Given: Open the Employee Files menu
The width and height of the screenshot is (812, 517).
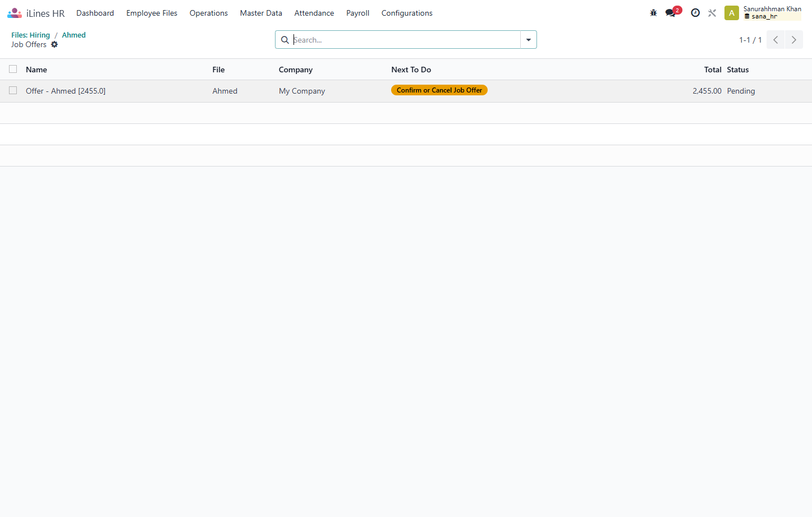Looking at the screenshot, I should 152,13.
